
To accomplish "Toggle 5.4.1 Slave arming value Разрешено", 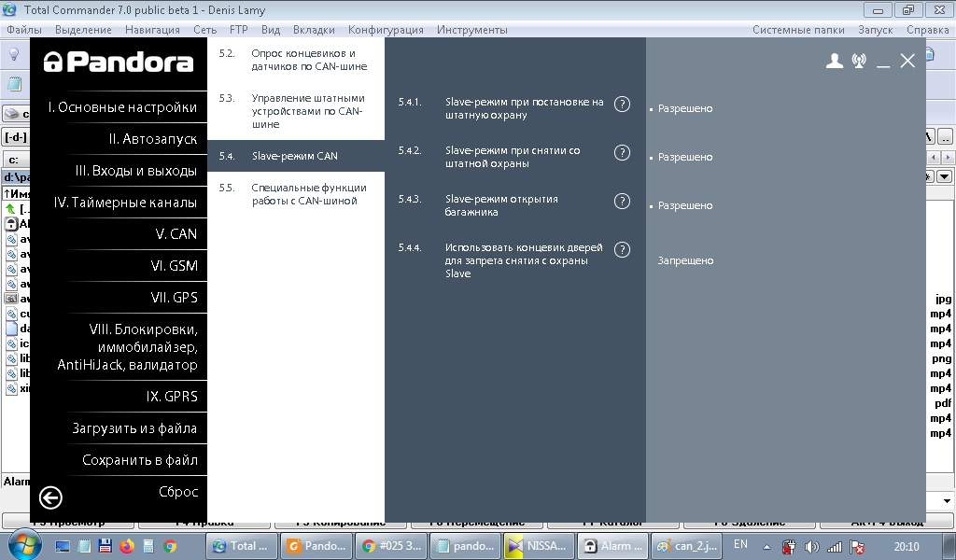I will point(684,108).
